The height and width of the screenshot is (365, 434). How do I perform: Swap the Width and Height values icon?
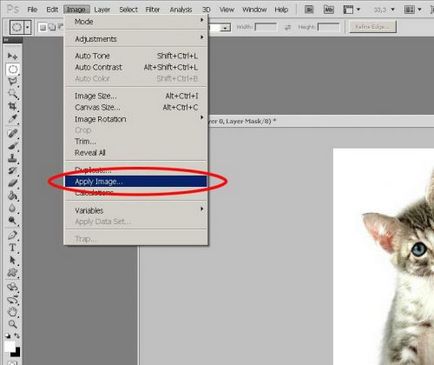click(x=288, y=27)
